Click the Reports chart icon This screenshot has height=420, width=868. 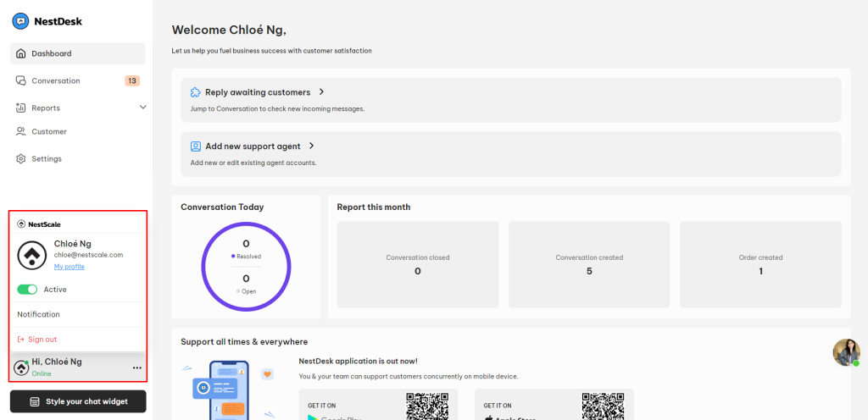pyautogui.click(x=21, y=108)
